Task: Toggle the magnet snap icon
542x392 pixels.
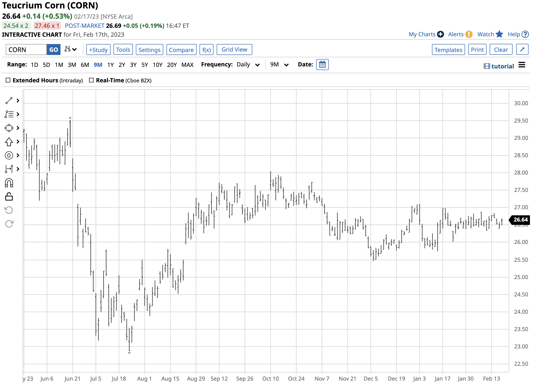Action: [9, 183]
